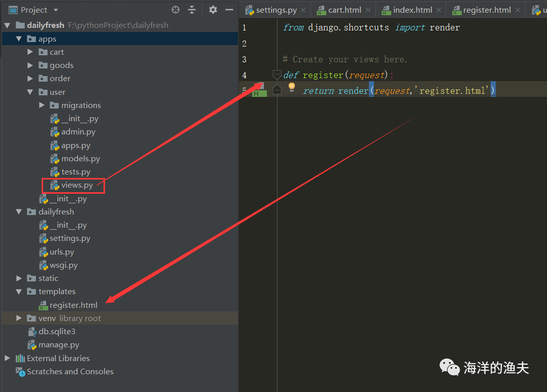Expand the order folder
Viewport: 547px width, 392px height.
tap(30, 79)
